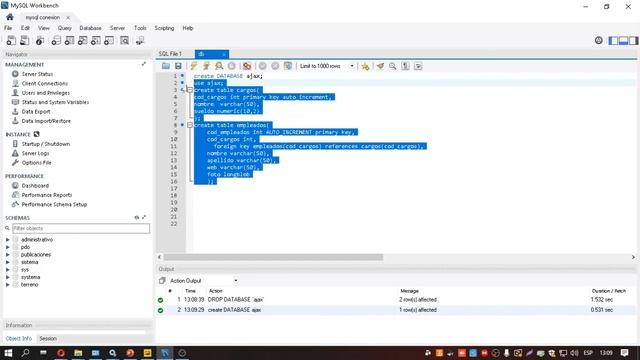Open the preferences gear icon
The image size is (640, 360).
pyautogui.click(x=599, y=40)
